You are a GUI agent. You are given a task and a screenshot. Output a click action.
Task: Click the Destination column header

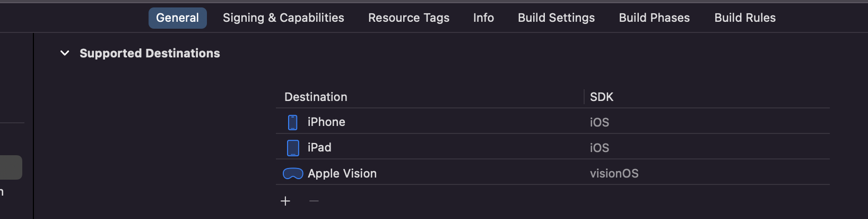point(316,97)
